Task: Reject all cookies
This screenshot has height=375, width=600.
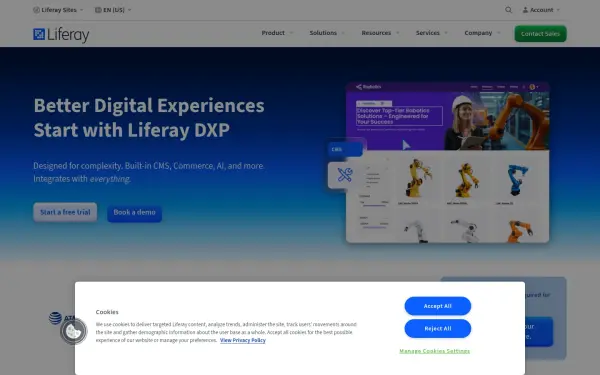Action: tap(438, 329)
